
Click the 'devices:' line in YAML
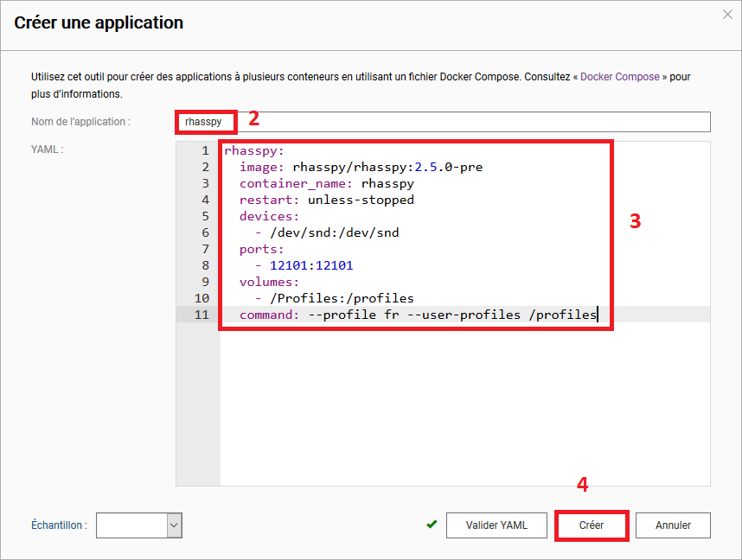tap(269, 216)
